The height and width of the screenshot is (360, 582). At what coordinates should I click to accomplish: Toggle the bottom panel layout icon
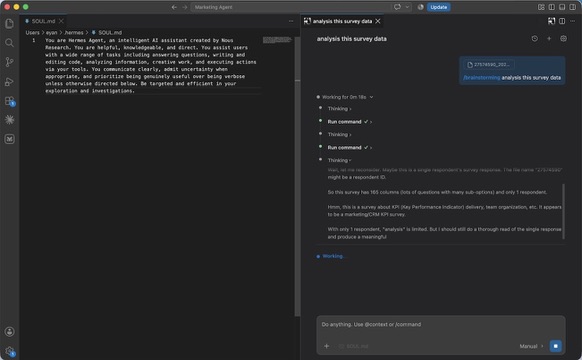coord(562,7)
